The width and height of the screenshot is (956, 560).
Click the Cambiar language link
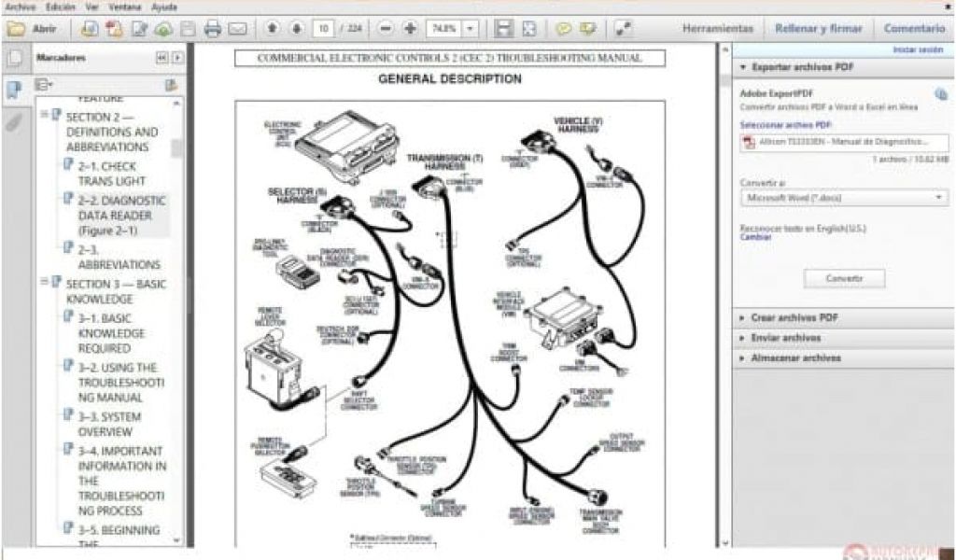(x=755, y=237)
